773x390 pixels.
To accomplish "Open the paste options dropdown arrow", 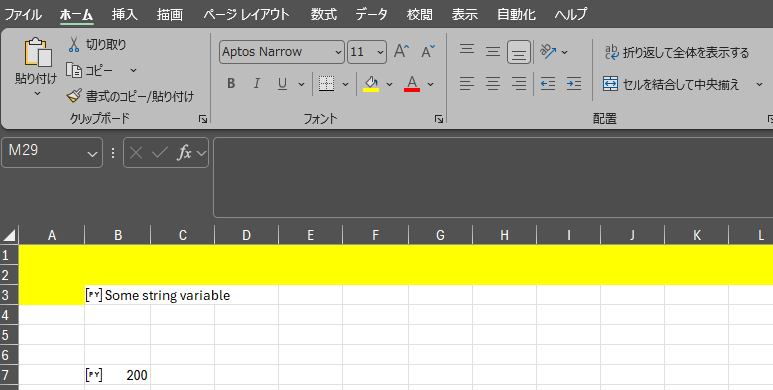I will pos(37,94).
